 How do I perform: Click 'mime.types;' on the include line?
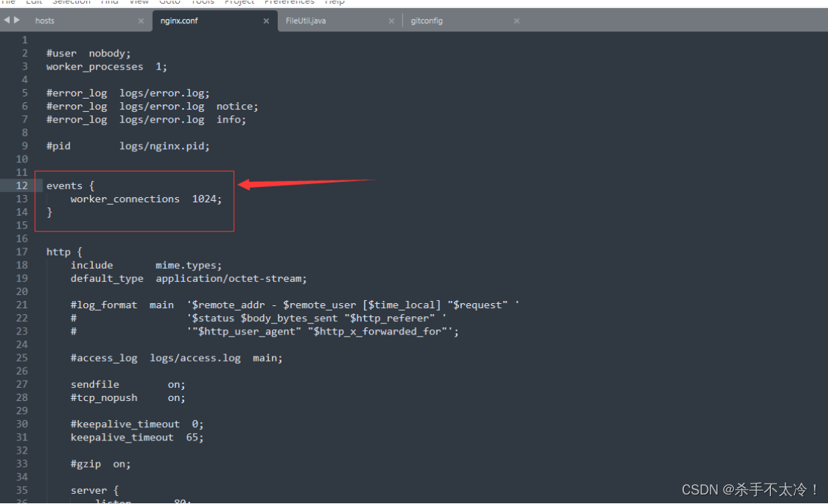(x=189, y=265)
